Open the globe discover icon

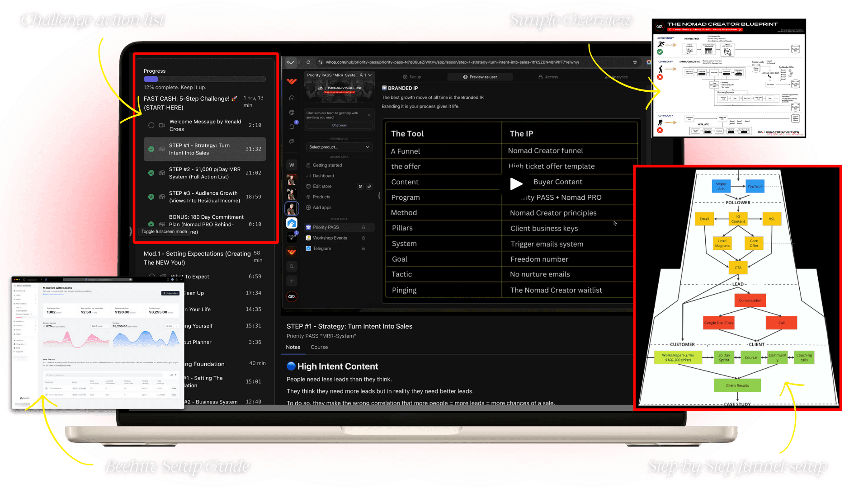tap(292, 113)
